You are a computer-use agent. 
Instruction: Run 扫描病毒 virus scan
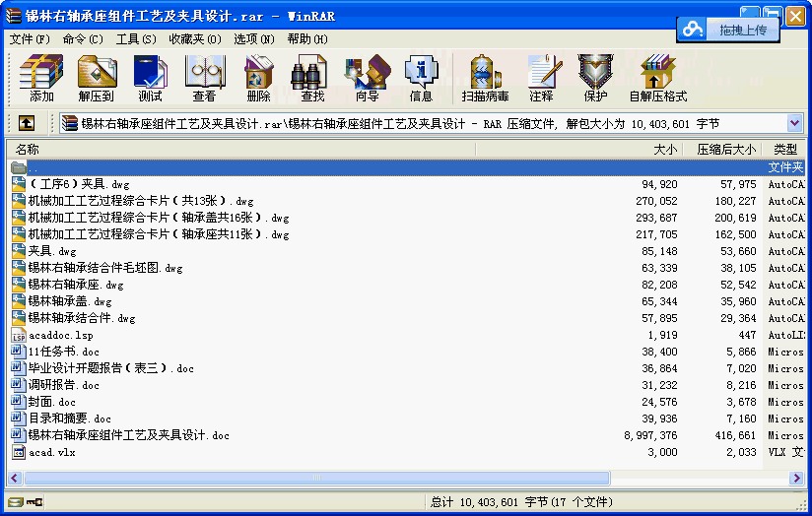pyautogui.click(x=485, y=78)
